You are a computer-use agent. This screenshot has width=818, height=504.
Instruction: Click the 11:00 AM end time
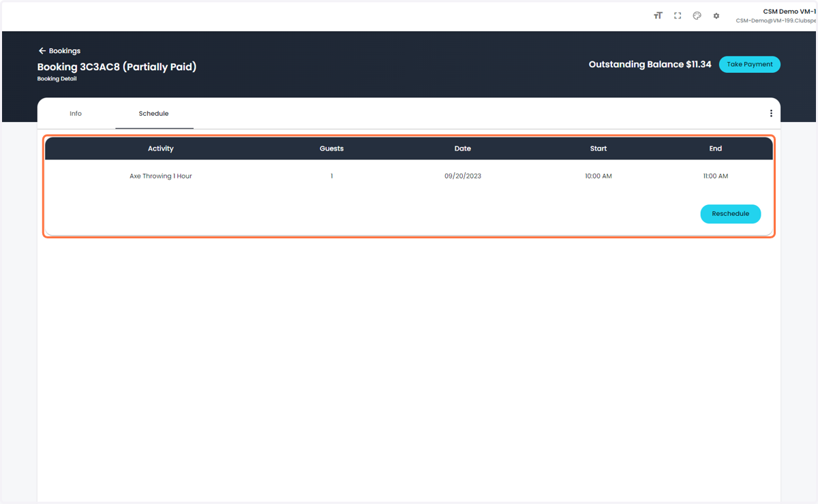click(x=716, y=176)
